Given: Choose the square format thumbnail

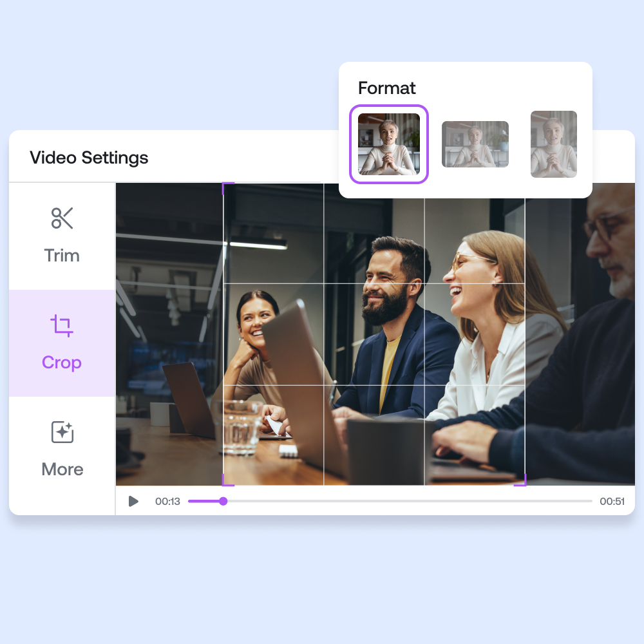Looking at the screenshot, I should [x=389, y=144].
